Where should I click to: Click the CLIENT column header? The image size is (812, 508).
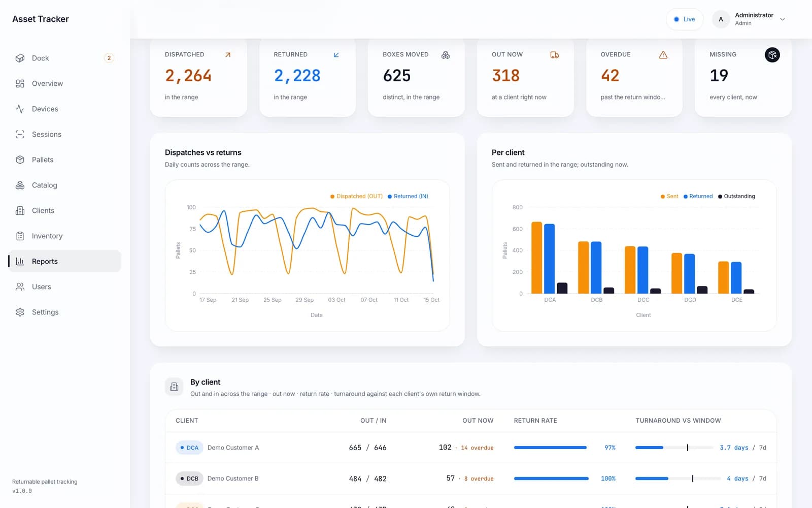tap(187, 421)
